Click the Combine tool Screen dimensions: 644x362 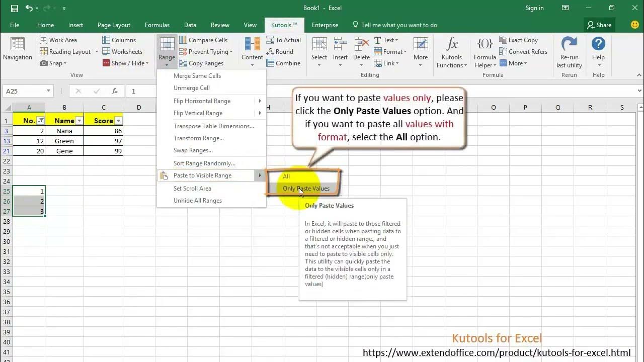[284, 63]
